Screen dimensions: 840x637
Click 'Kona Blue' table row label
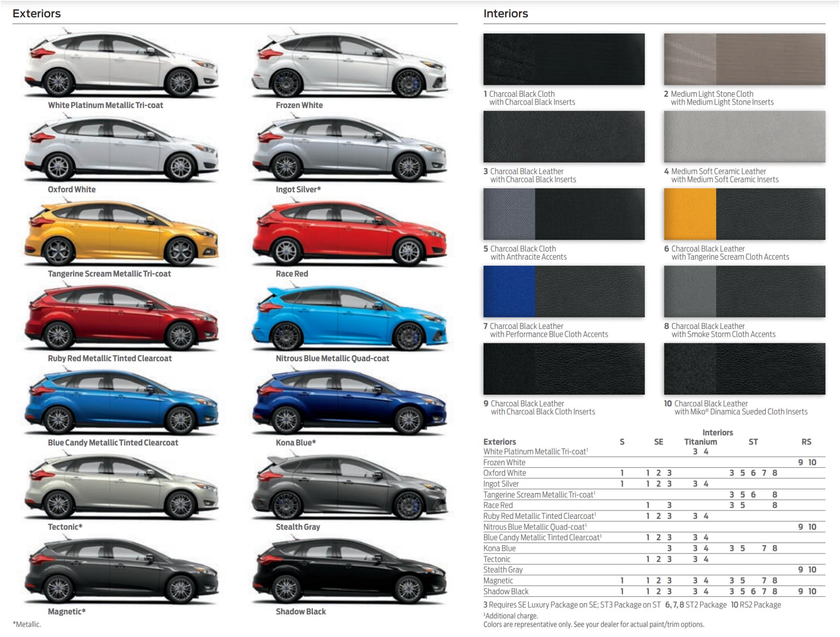point(499,548)
